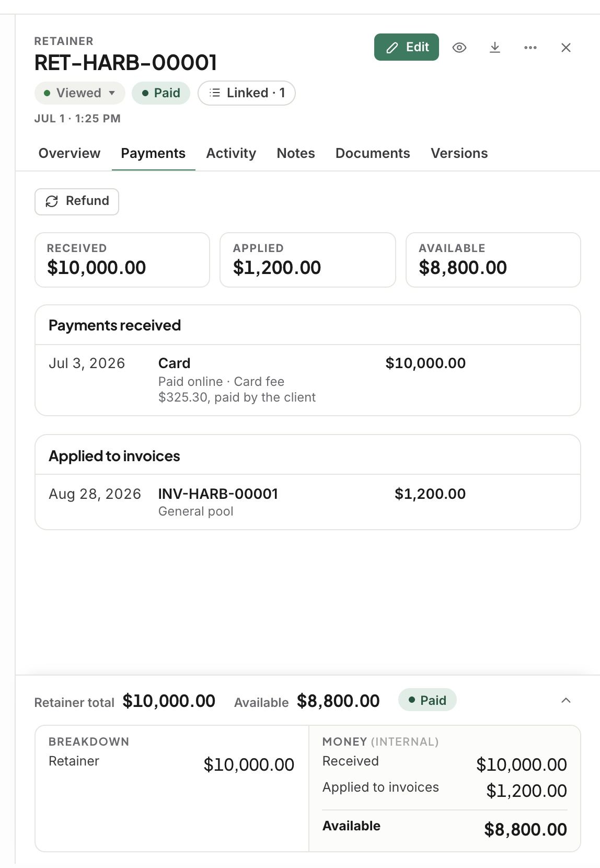Image resolution: width=600 pixels, height=868 pixels.
Task: Click the Card payment method label
Action: 175,363
